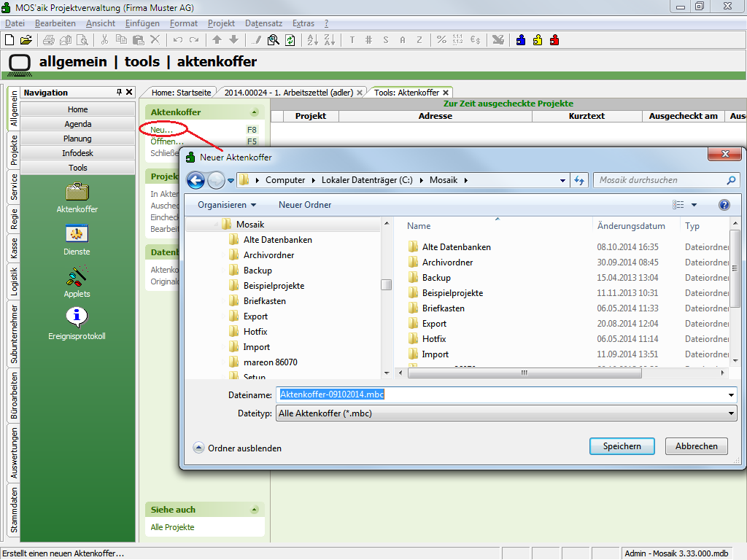
Task: Click the Sort ascending A-Z icon
Action: click(312, 40)
